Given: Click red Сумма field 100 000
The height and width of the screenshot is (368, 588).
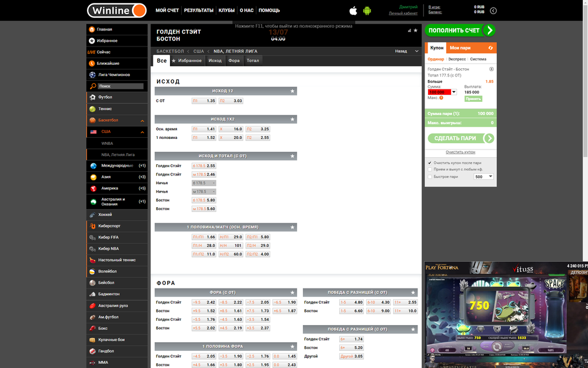Looking at the screenshot, I should tap(439, 92).
